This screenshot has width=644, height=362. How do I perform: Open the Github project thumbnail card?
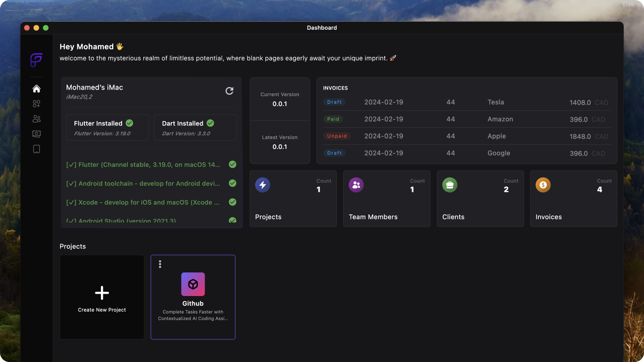pyautogui.click(x=193, y=297)
